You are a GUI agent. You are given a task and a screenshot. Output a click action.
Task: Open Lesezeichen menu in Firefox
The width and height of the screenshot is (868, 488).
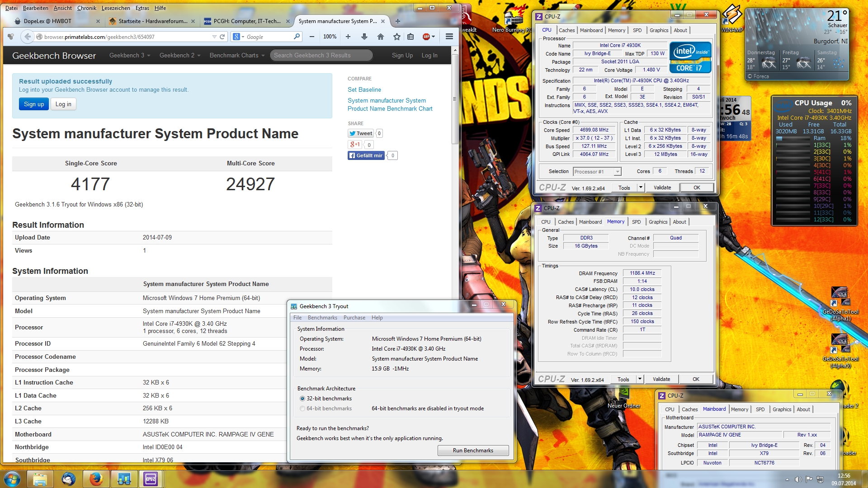click(116, 8)
